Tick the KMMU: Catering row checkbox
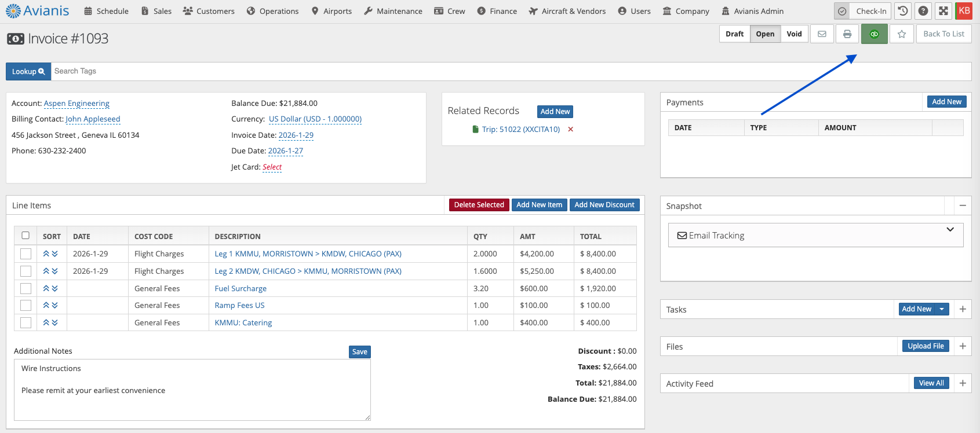 coord(25,323)
